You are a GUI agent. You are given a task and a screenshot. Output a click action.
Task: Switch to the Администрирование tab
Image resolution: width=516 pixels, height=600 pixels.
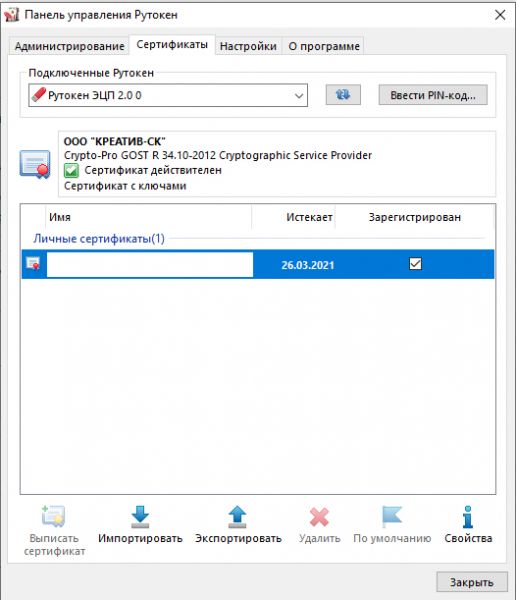point(69,46)
